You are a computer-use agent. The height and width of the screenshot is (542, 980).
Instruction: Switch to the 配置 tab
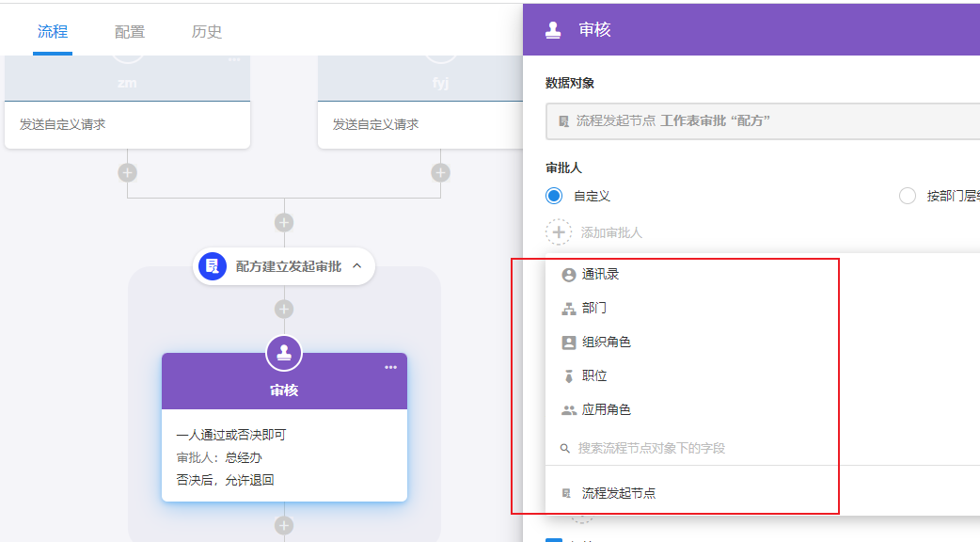pos(130,32)
